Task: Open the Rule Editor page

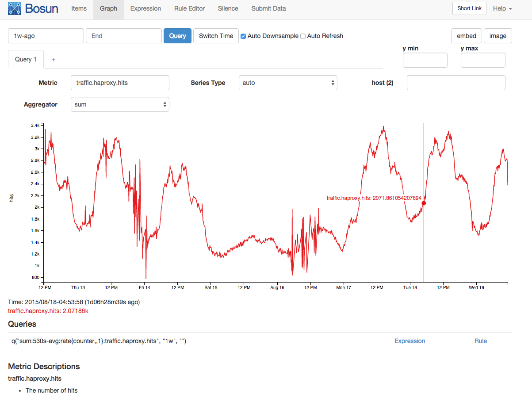Action: [189, 8]
